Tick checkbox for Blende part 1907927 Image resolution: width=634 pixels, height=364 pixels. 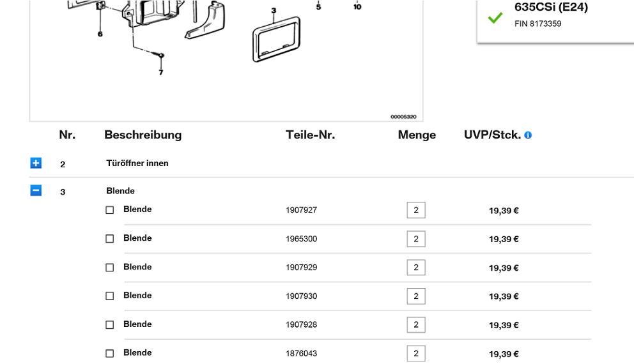click(110, 210)
